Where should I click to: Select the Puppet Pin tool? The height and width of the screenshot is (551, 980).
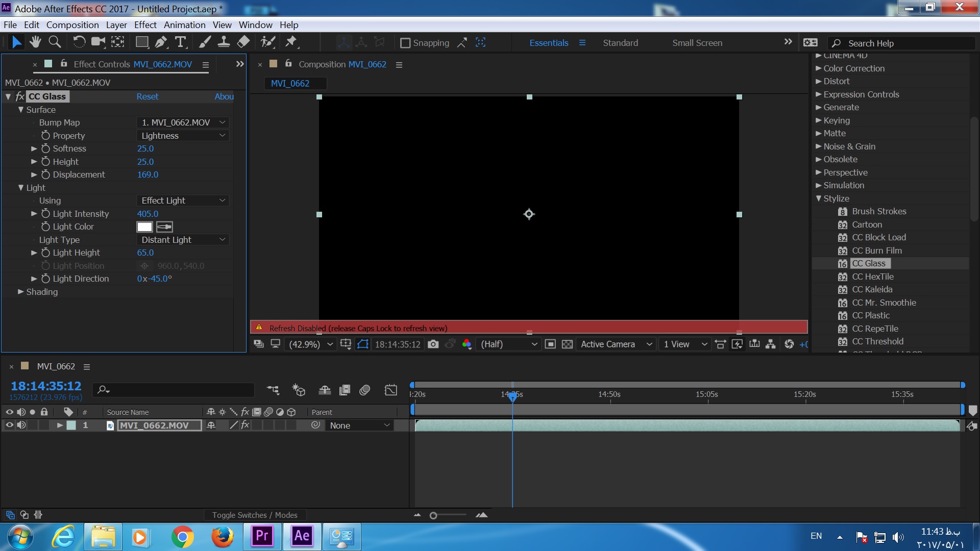(291, 42)
